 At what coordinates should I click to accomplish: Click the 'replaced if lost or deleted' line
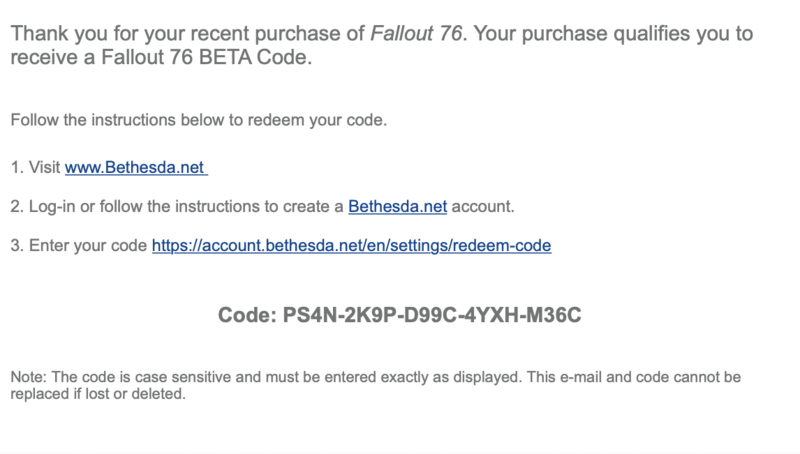tap(98, 394)
